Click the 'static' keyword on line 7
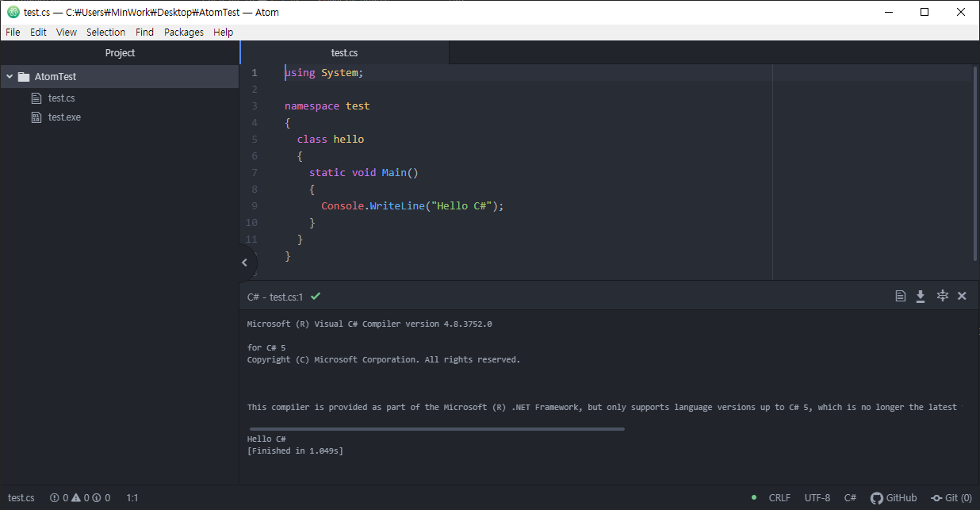 327,173
